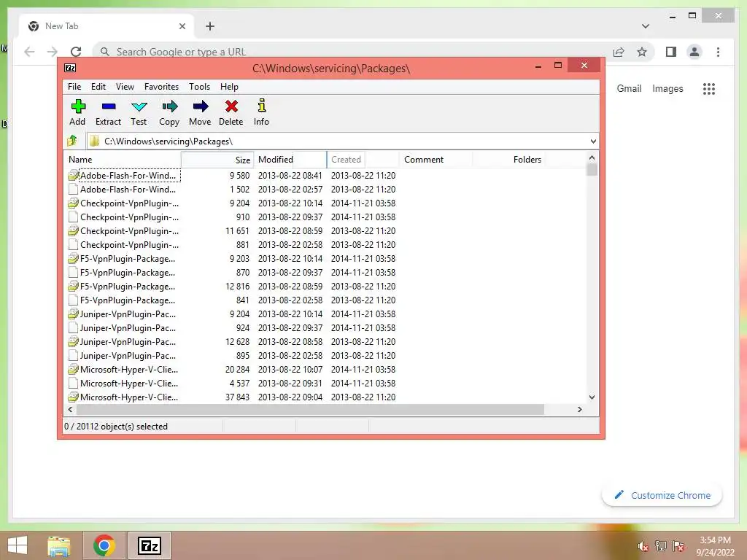Click the Chrome taskbar icon
This screenshot has height=560, width=747.
(x=104, y=545)
